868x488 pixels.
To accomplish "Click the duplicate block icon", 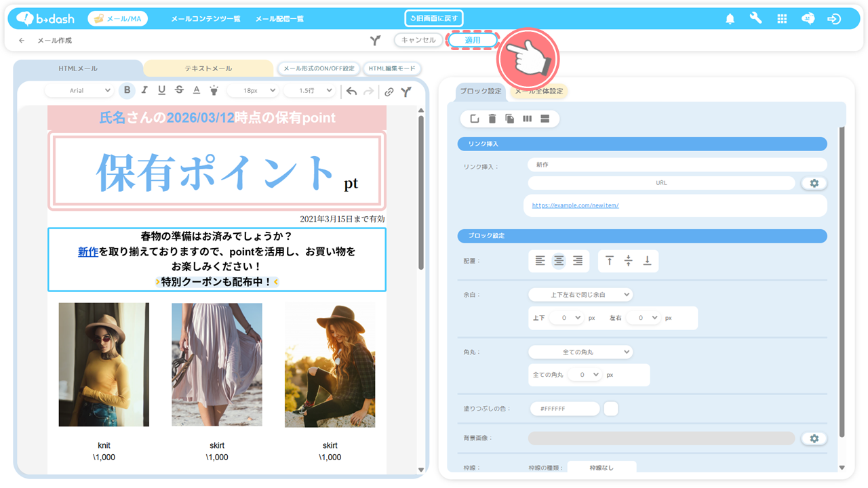I will click(510, 119).
